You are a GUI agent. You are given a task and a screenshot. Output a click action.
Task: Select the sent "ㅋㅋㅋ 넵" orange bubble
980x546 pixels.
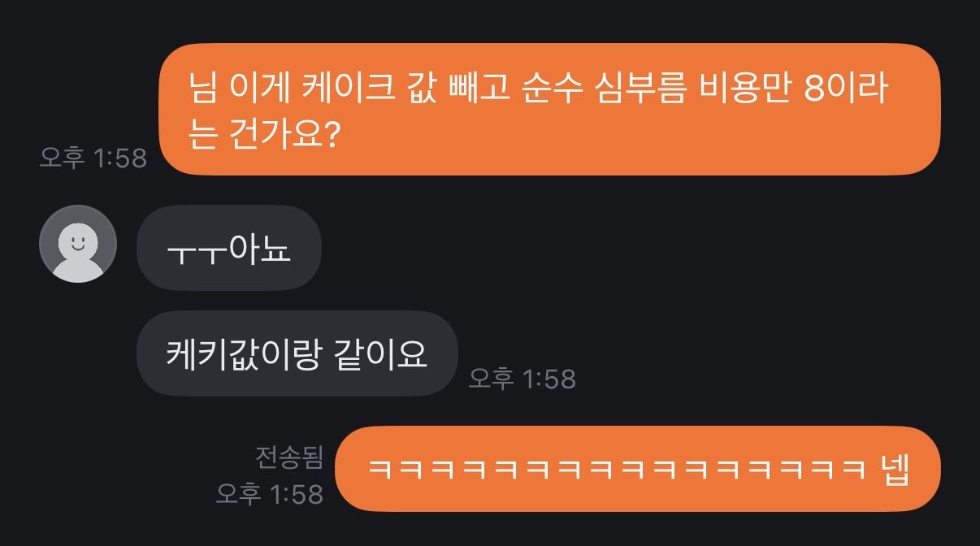638,469
